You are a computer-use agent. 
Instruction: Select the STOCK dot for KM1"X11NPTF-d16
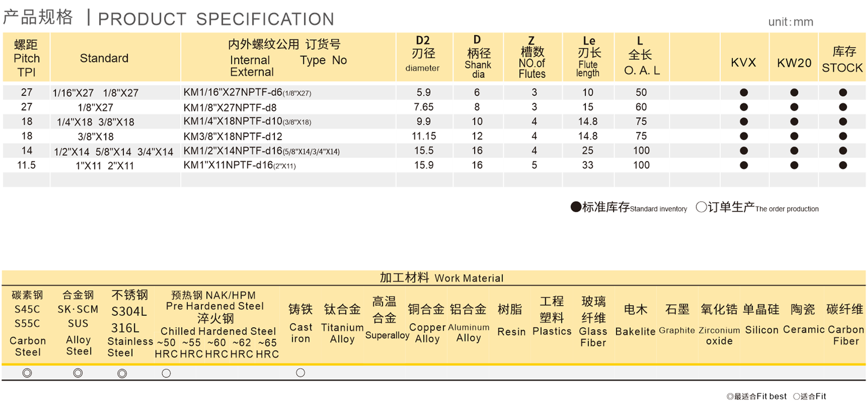click(843, 165)
